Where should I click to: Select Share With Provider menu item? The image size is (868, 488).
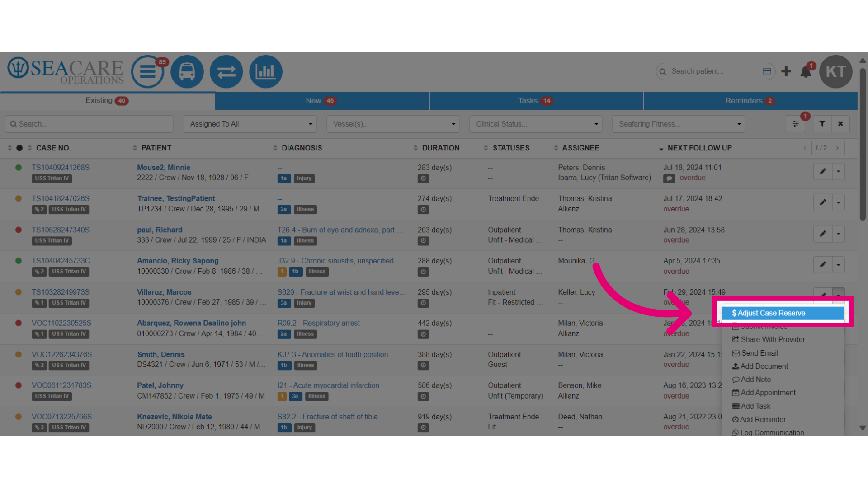pos(783,339)
